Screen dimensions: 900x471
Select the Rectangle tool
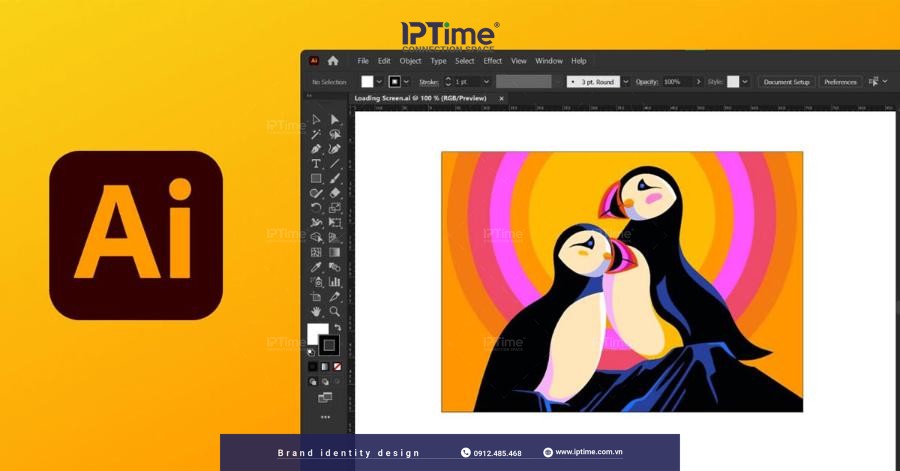[316, 178]
